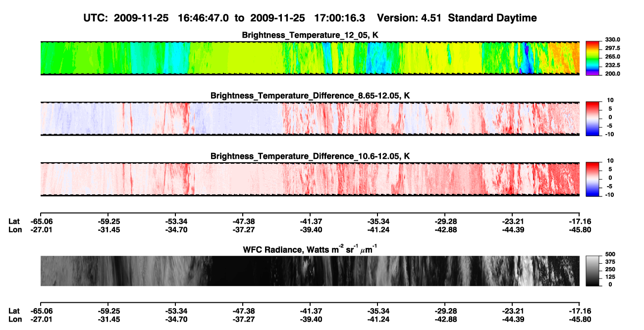Click the 297.5 colorbar label
Screen dimensions: 644x330
click(612, 48)
